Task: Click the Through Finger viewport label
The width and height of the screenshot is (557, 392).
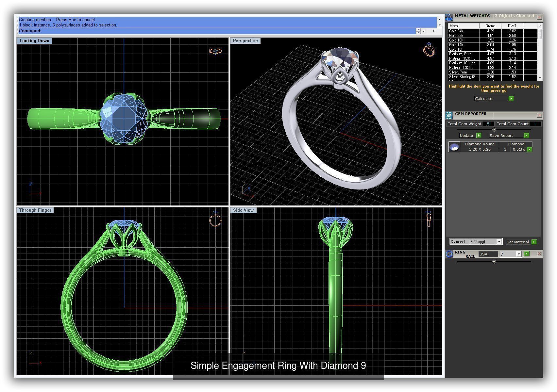Action: (x=35, y=210)
